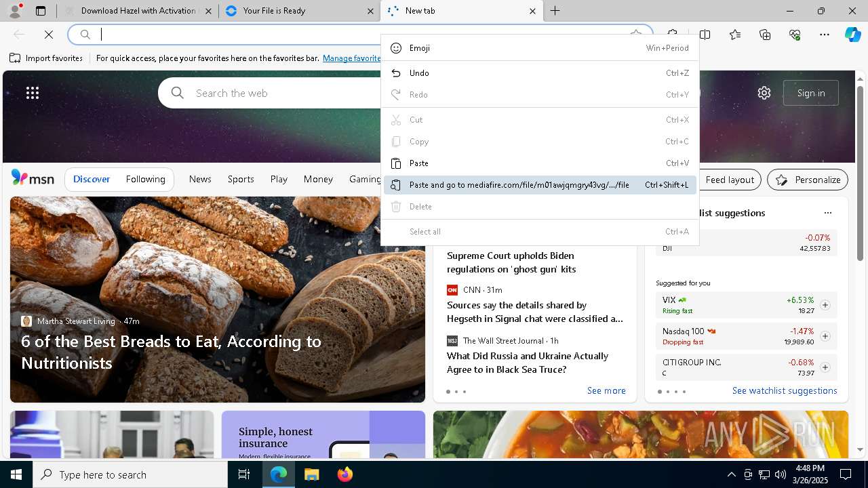Open the Sports category

click(x=241, y=180)
